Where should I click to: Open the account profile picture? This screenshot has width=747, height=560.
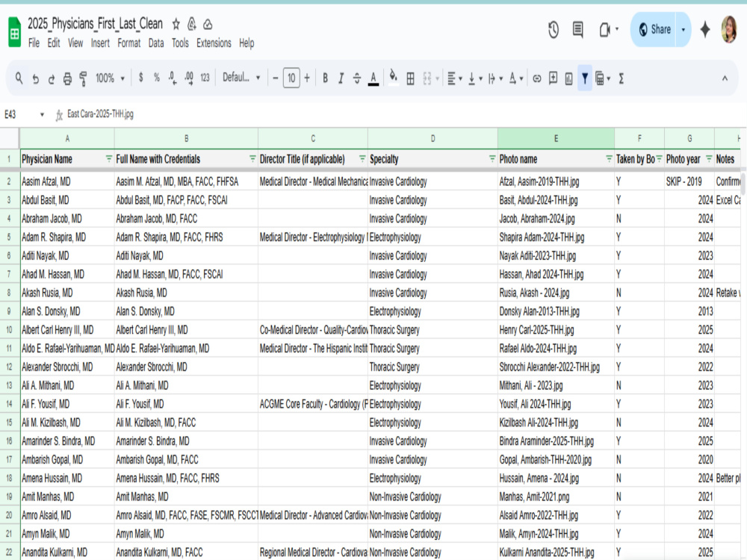729,30
